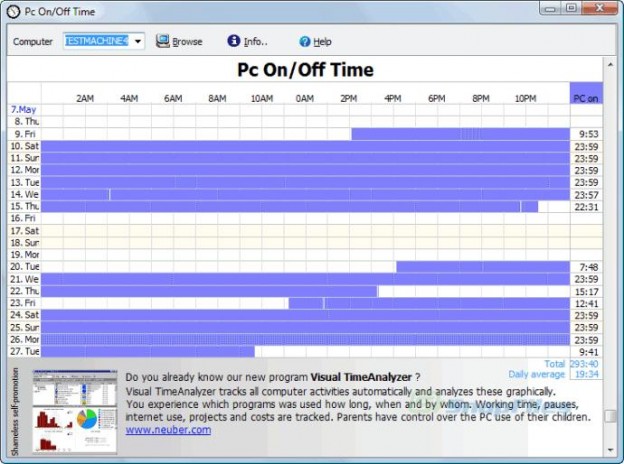Screen dimensions: 624x464
Task: Click the 9:41 PC on value
Action: coord(589,352)
